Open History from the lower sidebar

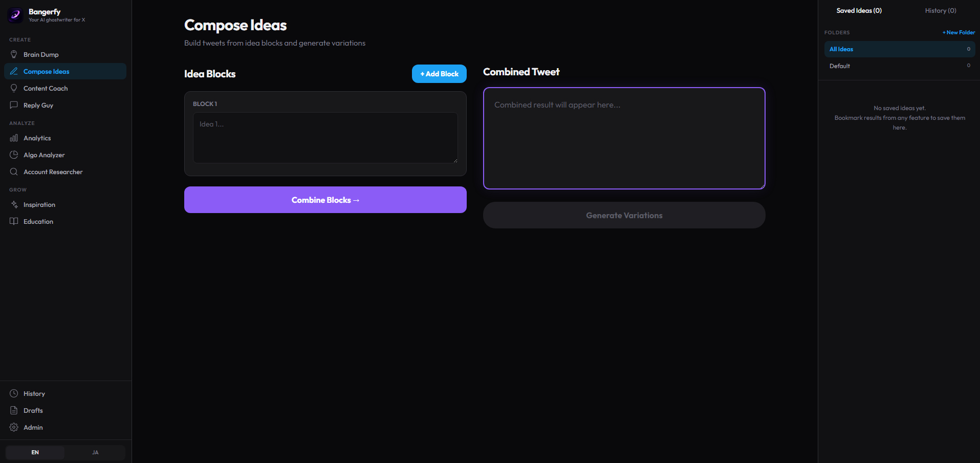pyautogui.click(x=34, y=393)
